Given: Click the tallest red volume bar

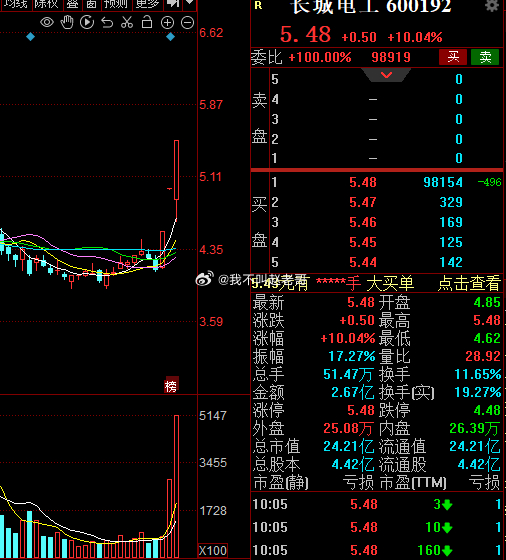Looking at the screenshot, I should tap(176, 485).
